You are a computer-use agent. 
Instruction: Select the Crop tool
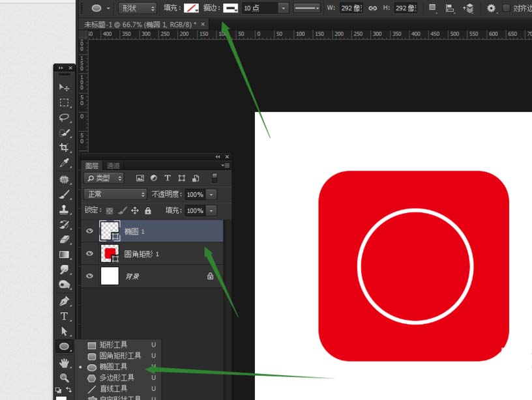coord(64,148)
